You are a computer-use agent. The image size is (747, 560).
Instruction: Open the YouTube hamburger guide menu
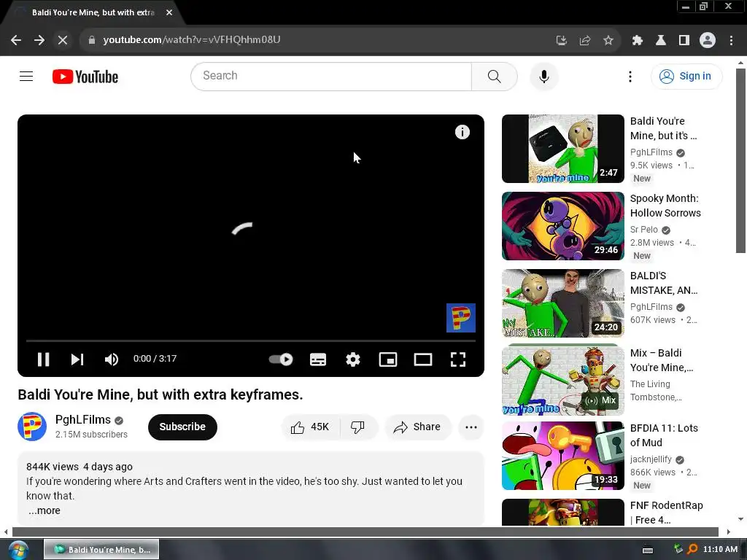[26, 76]
